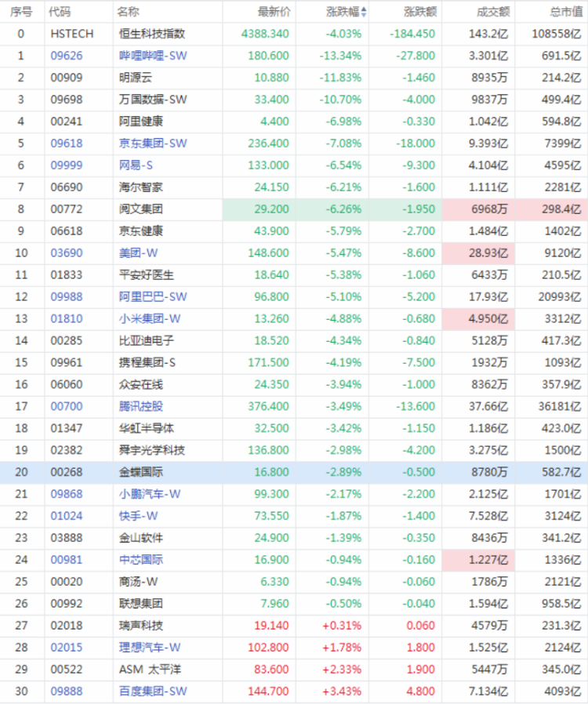Select the 明源云 row name
Screen dimensions: 588x704
coord(136,78)
